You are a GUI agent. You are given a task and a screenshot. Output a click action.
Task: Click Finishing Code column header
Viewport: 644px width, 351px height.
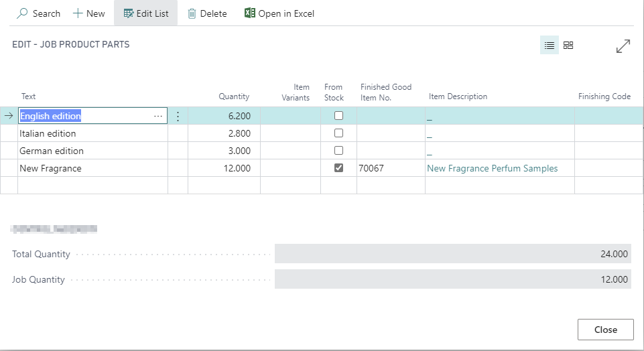pos(604,96)
